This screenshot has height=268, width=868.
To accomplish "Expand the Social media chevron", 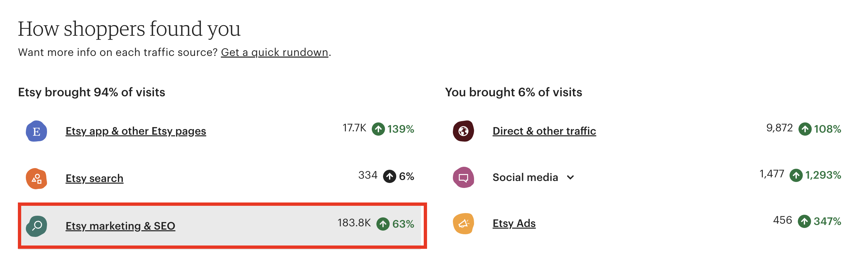I will tap(570, 177).
